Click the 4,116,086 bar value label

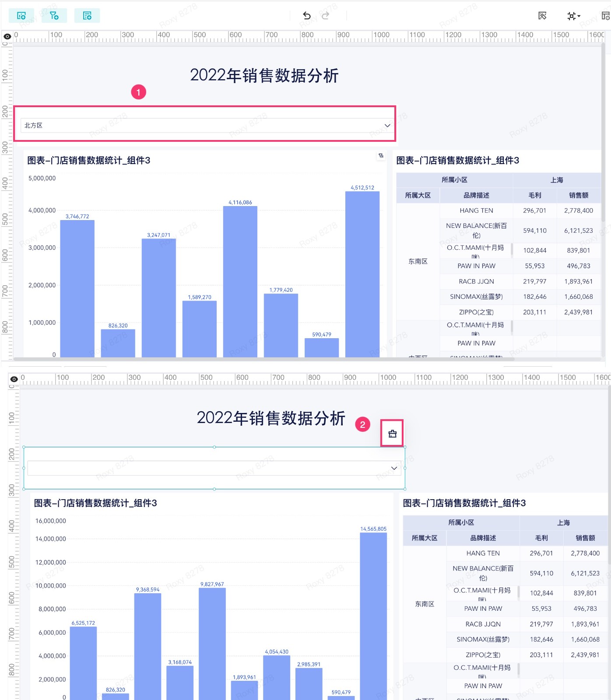(240, 203)
